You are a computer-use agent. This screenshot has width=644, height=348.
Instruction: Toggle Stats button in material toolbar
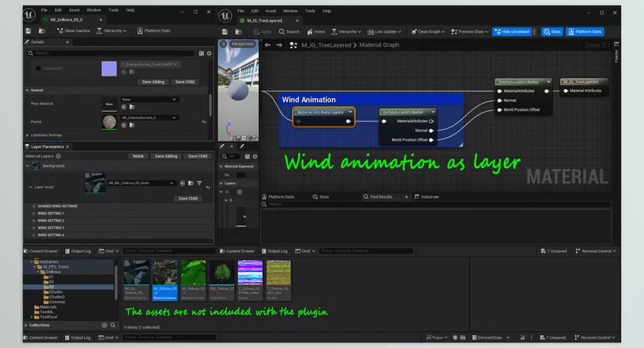point(552,32)
